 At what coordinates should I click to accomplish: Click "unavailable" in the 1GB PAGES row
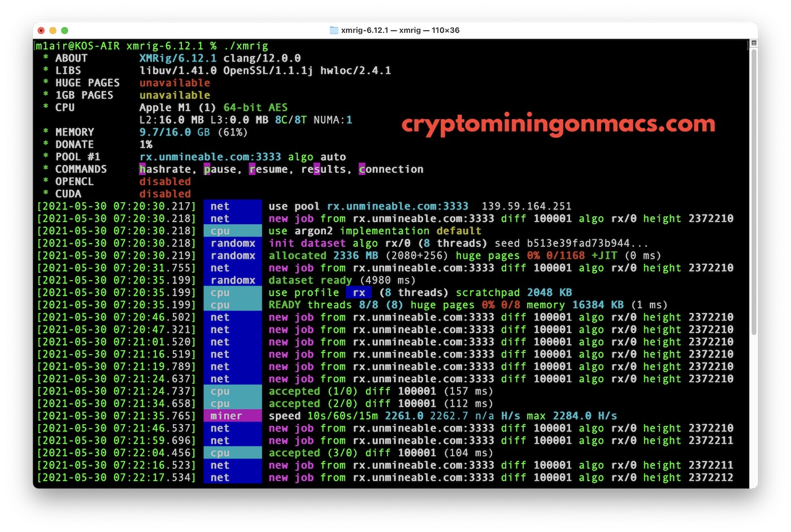click(x=175, y=95)
